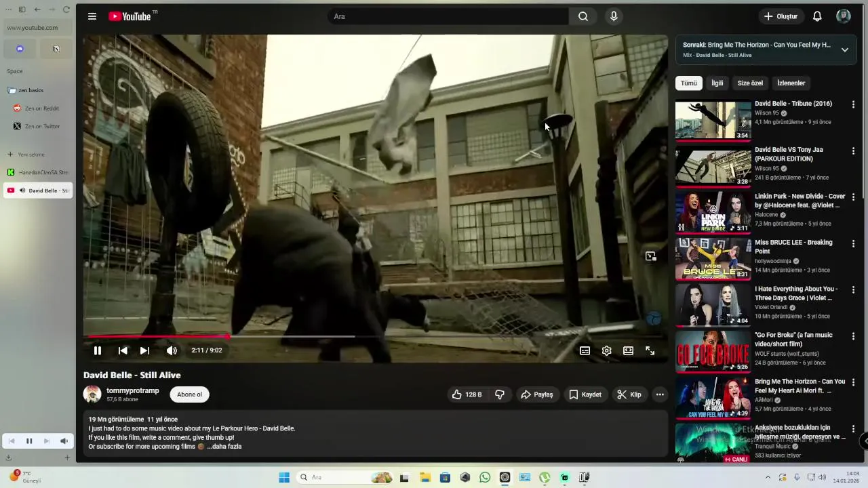Open the account avatar menu
Screen dimensions: 868x488
point(844,16)
